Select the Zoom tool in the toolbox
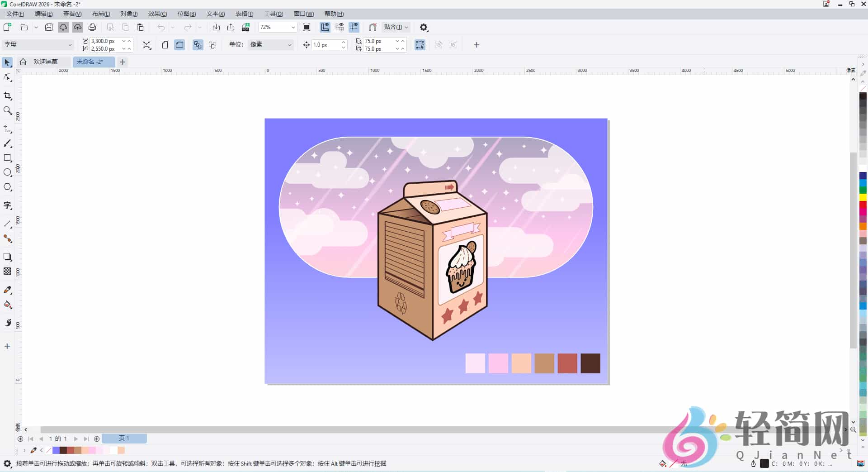The image size is (868, 472). (7, 110)
